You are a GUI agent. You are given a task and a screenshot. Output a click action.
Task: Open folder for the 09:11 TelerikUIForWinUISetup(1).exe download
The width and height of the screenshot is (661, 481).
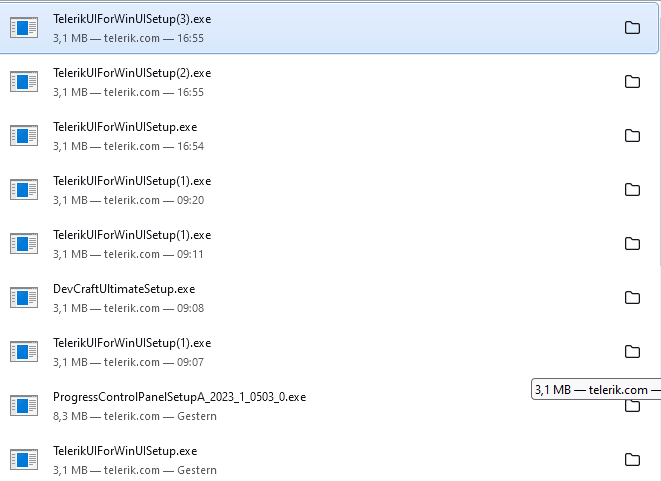pos(632,244)
